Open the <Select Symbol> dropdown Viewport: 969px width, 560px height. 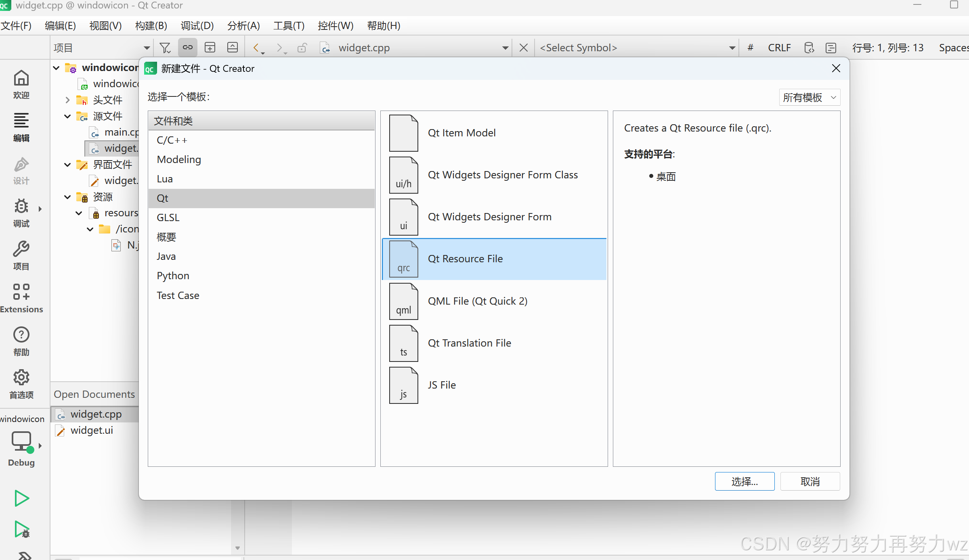point(638,48)
